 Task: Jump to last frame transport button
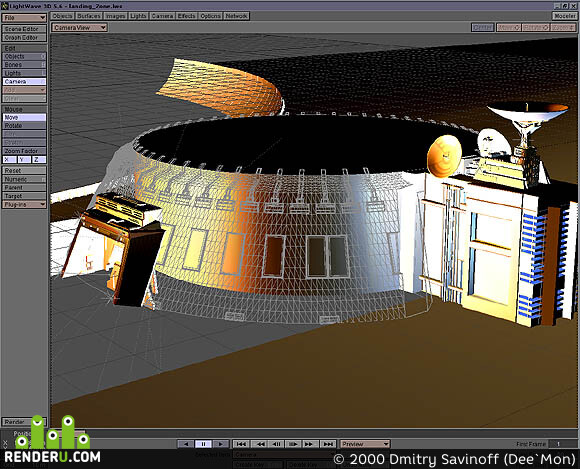click(x=328, y=444)
